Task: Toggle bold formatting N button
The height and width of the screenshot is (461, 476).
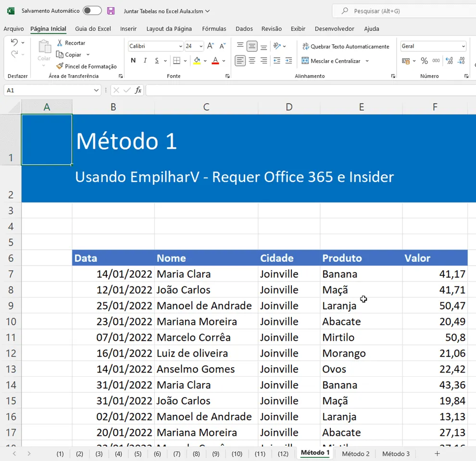Action: tap(133, 61)
